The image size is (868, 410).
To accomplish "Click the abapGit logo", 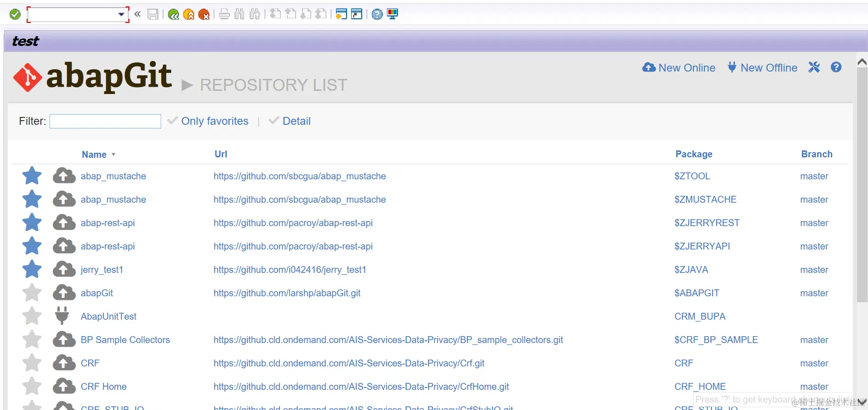I will (93, 77).
